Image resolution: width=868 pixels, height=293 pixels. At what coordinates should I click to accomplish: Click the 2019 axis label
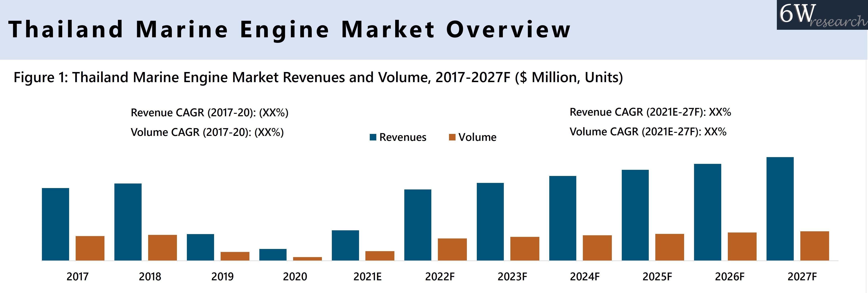pos(222,277)
